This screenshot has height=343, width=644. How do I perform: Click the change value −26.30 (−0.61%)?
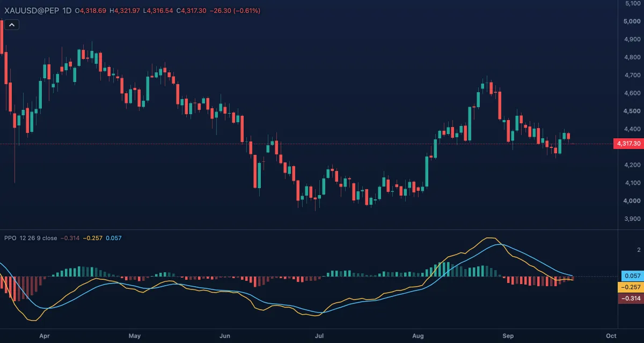tap(235, 11)
